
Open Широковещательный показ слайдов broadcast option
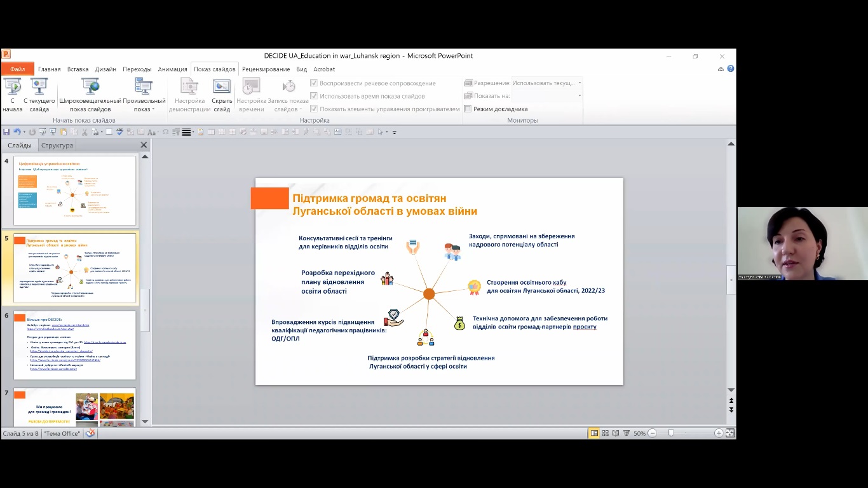click(90, 95)
